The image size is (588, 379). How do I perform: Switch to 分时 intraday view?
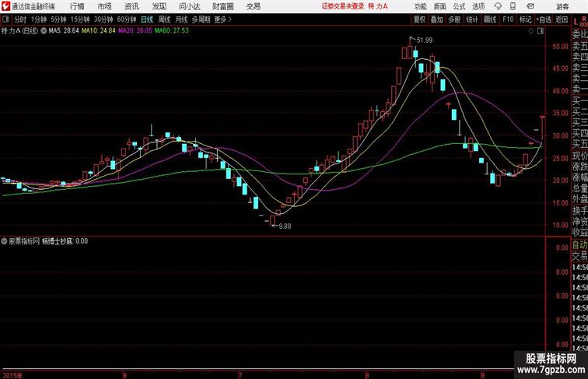[20, 19]
